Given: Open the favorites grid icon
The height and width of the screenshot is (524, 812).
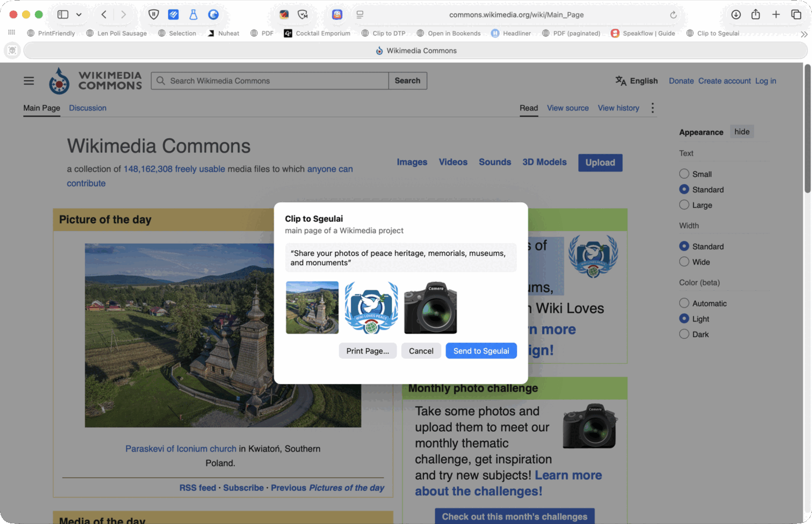Looking at the screenshot, I should 12,32.
